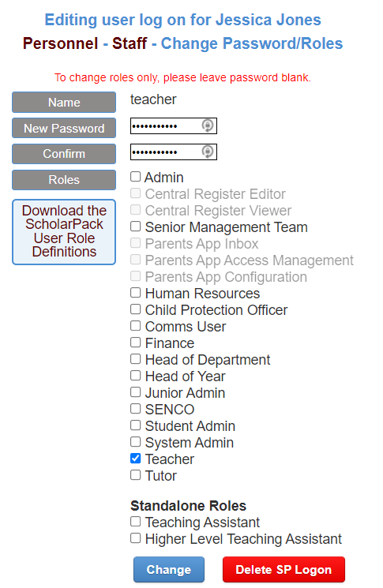
Task: Enable the Teaching Assistant standalone role
Action: click(x=135, y=522)
